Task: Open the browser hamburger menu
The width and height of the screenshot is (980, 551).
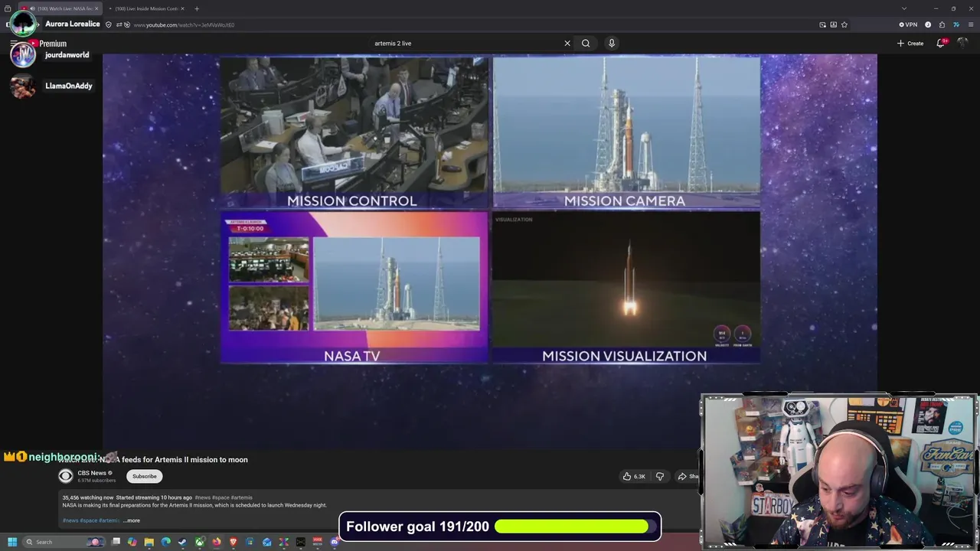Action: [x=971, y=24]
